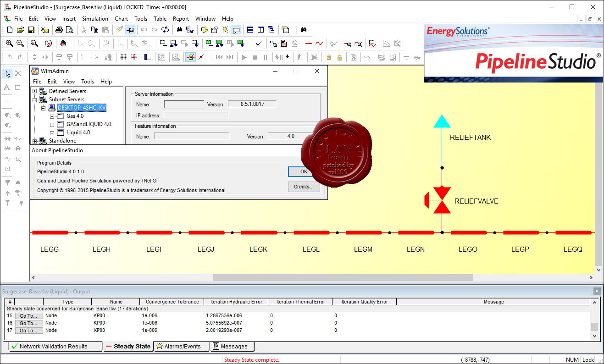Image resolution: width=604 pixels, height=364 pixels.
Task: Open Print Preview from the toolbar
Action: [x=69, y=30]
